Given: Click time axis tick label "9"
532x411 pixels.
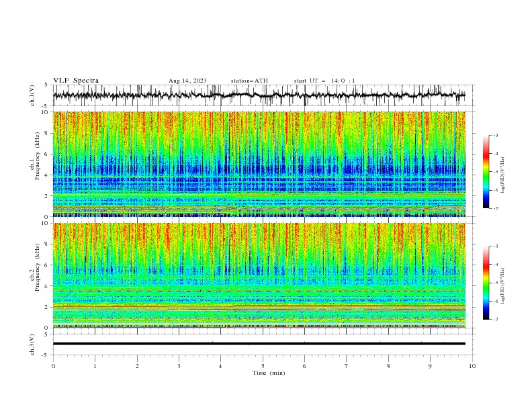Looking at the screenshot, I should pyautogui.click(x=430, y=366).
